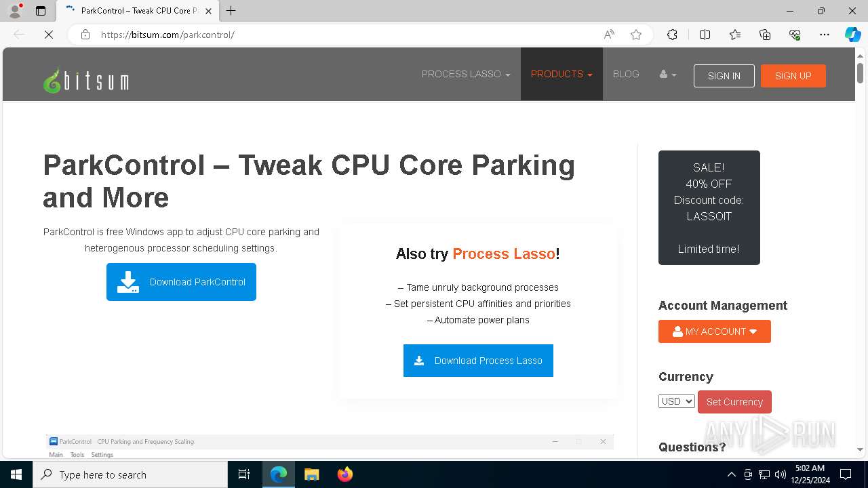The image size is (868, 488).
Task: Open a new browser tab
Action: [231, 11]
